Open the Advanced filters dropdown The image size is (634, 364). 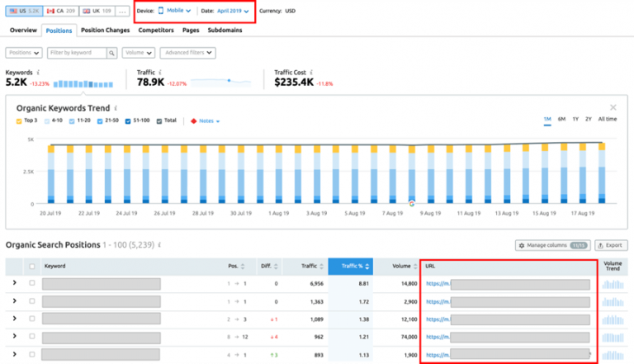pyautogui.click(x=187, y=53)
